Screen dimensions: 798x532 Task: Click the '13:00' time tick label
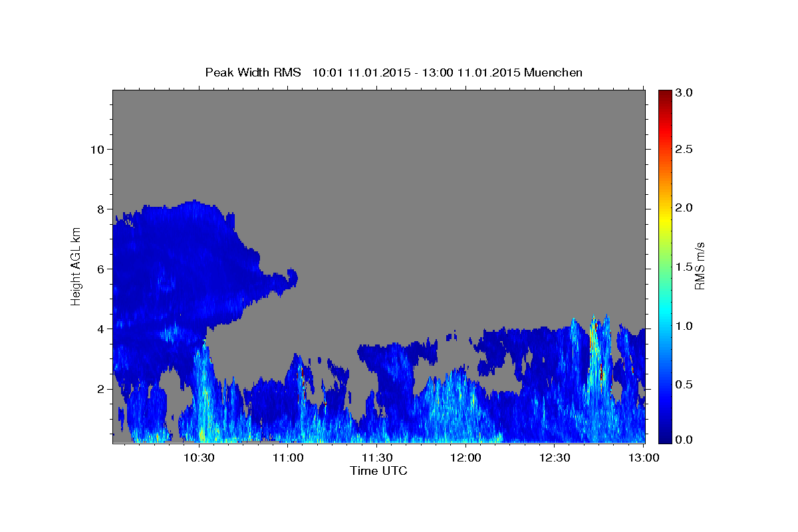[x=644, y=458]
